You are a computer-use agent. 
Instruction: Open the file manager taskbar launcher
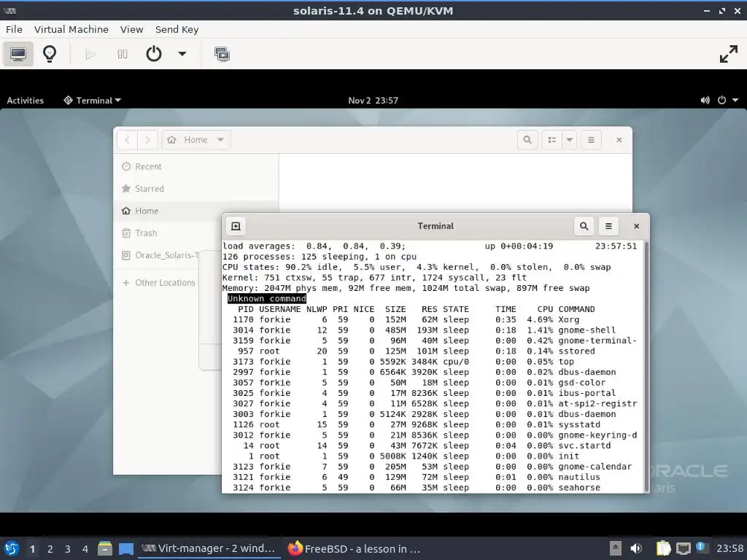(105, 548)
